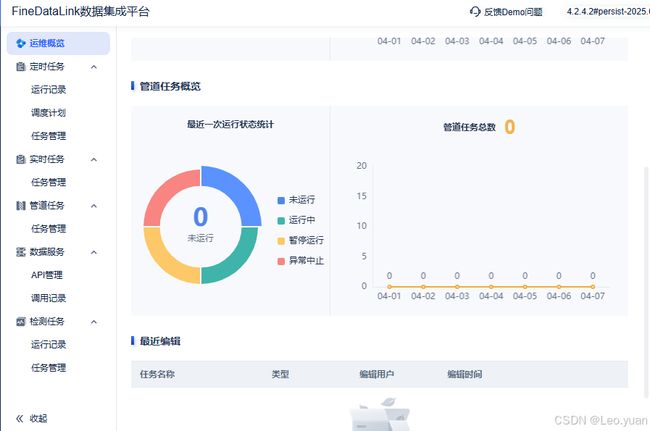Click the 管道任务 icon
Viewport: 650px width, 431px height.
21,206
